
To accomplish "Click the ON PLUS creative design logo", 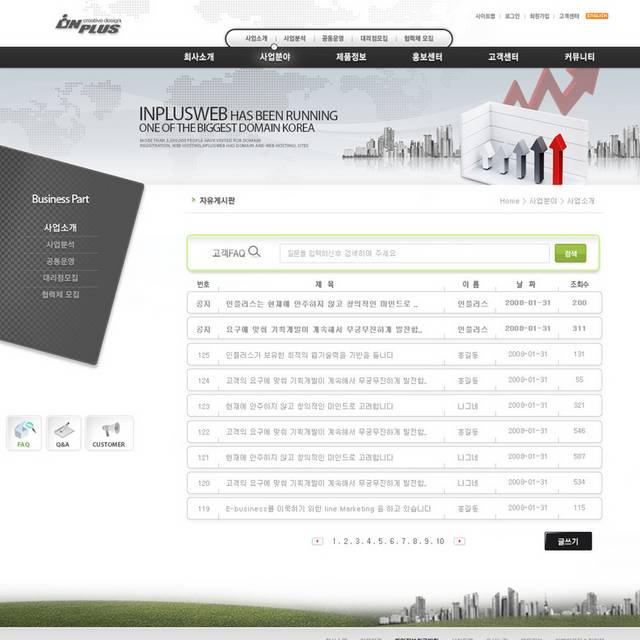I will point(88,24).
